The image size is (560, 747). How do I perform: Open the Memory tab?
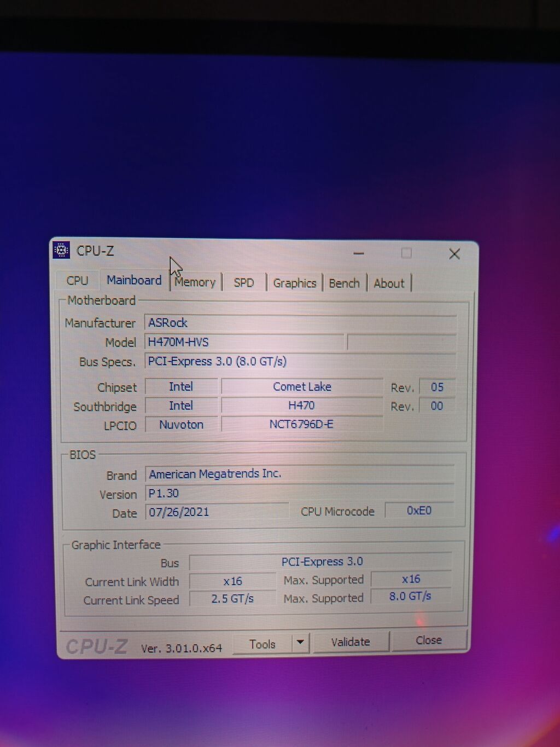[x=195, y=282]
